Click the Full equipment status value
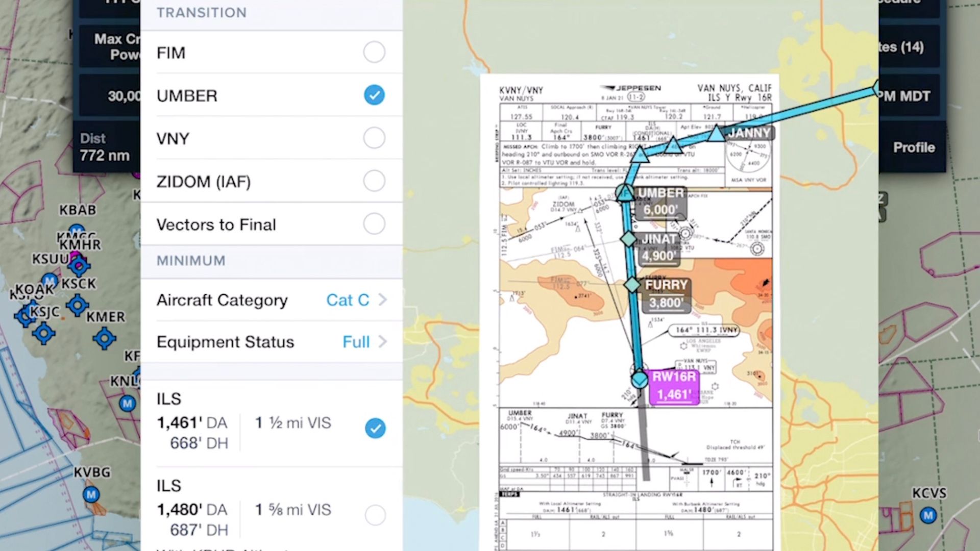980x551 pixels. click(x=356, y=342)
